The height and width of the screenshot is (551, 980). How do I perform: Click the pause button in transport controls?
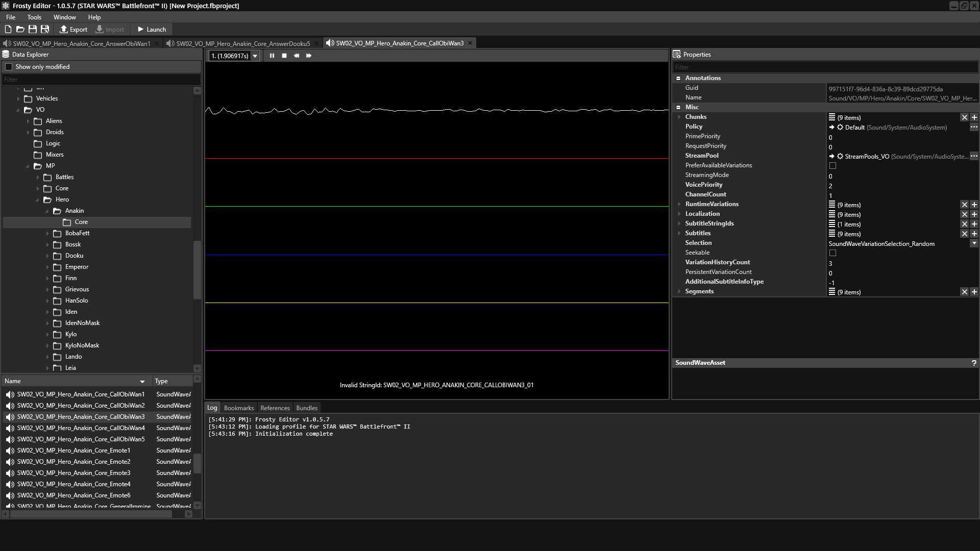pyautogui.click(x=271, y=56)
